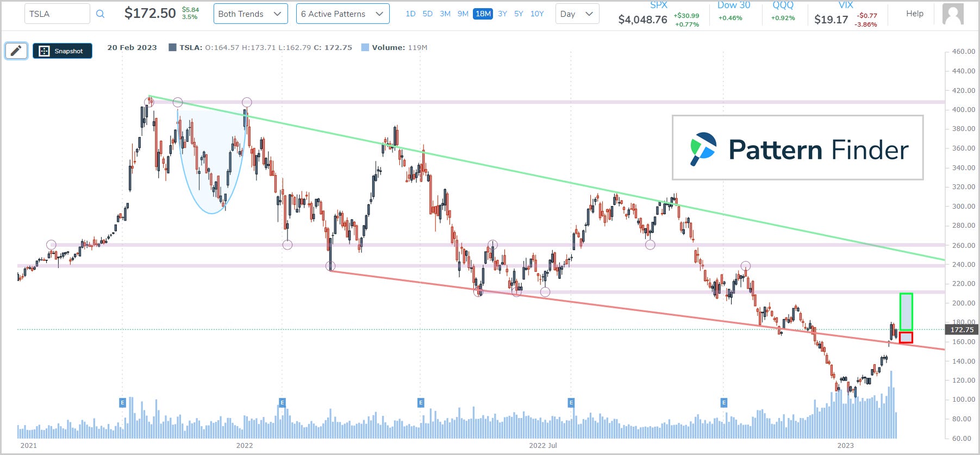Click the last earnings E marker before 2023

click(x=723, y=403)
